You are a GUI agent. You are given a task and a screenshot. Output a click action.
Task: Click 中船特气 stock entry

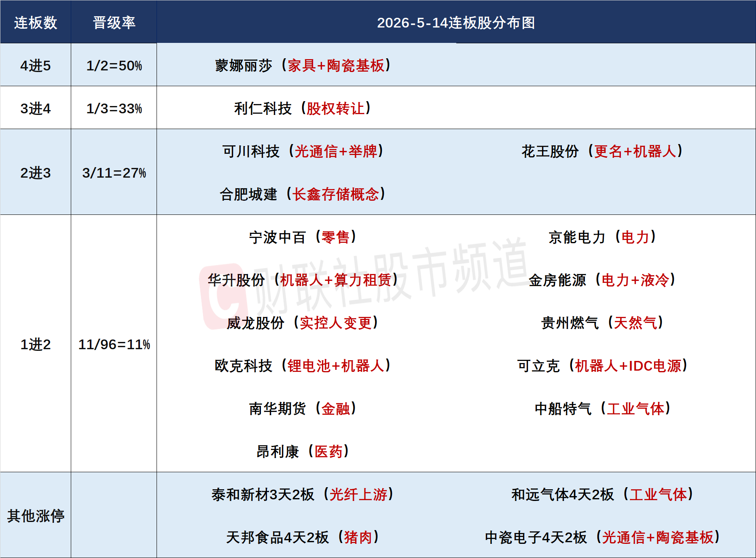click(x=602, y=409)
